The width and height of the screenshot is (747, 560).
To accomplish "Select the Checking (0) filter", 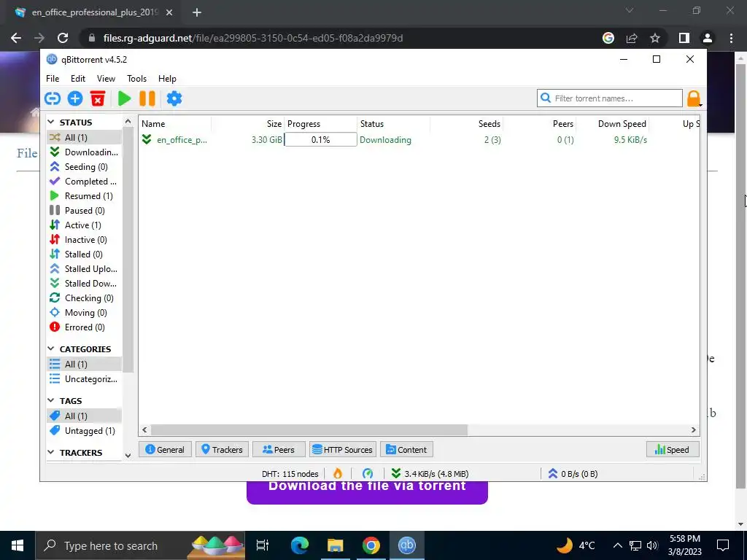I will point(84,298).
